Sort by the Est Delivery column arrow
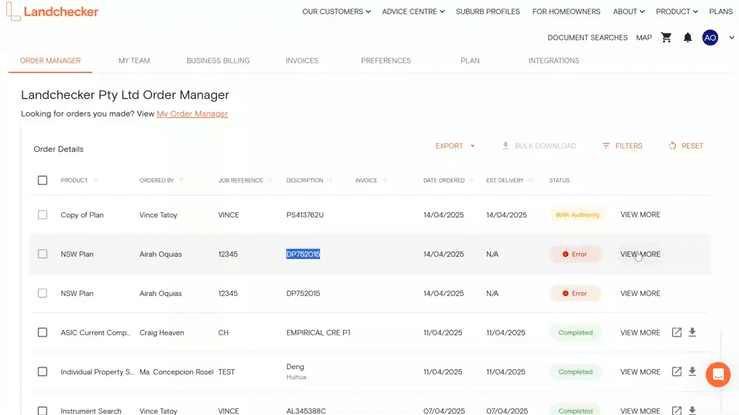The height and width of the screenshot is (415, 739). [531, 180]
